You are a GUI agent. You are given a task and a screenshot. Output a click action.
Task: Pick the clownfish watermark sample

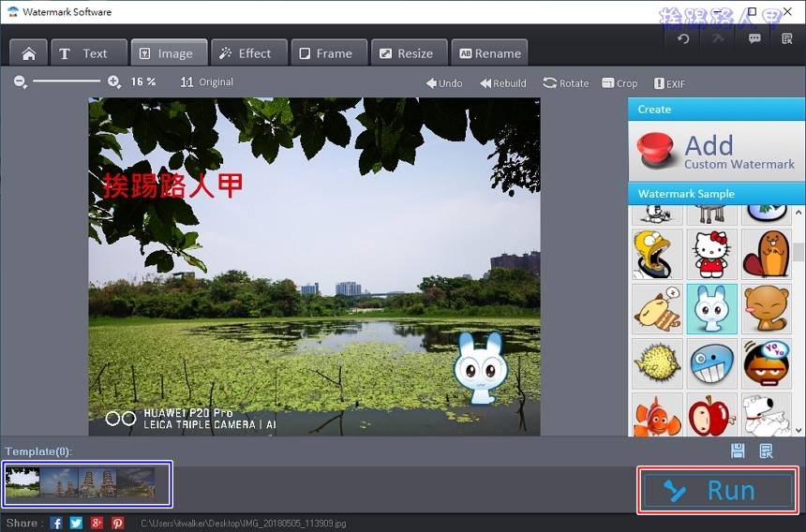click(x=655, y=416)
